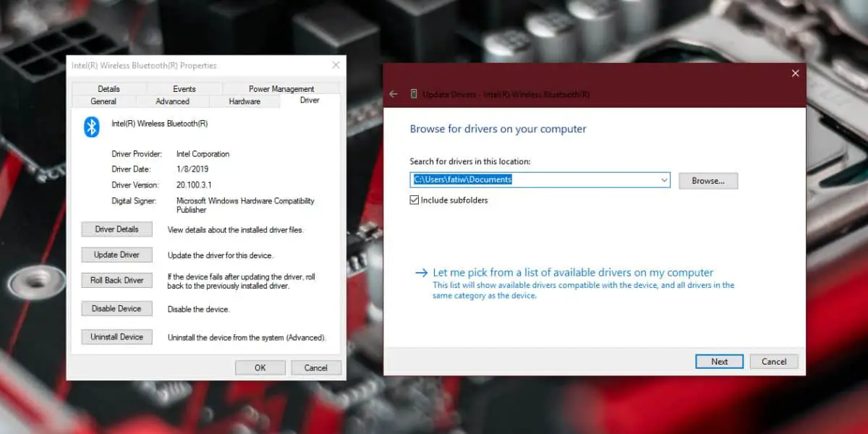Expand the driver location path dropdown

pyautogui.click(x=664, y=180)
